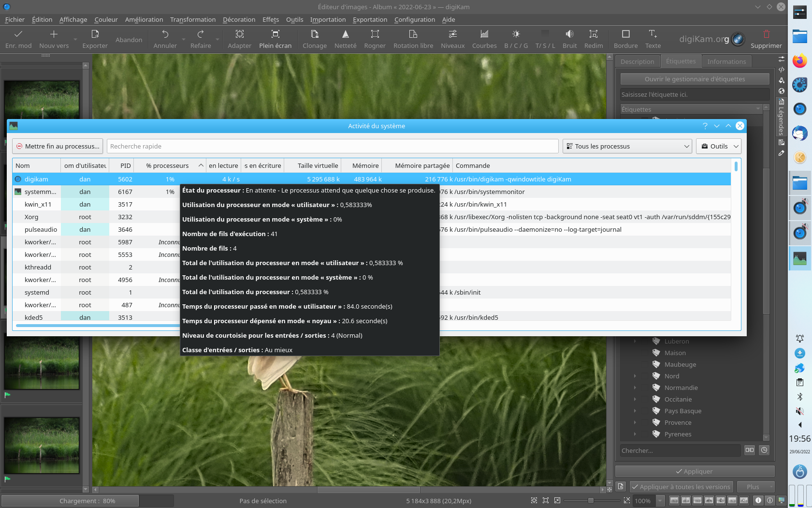The image size is (812, 508).
Task: Tick the Occitanie tag checkbox
Action: pos(645,400)
